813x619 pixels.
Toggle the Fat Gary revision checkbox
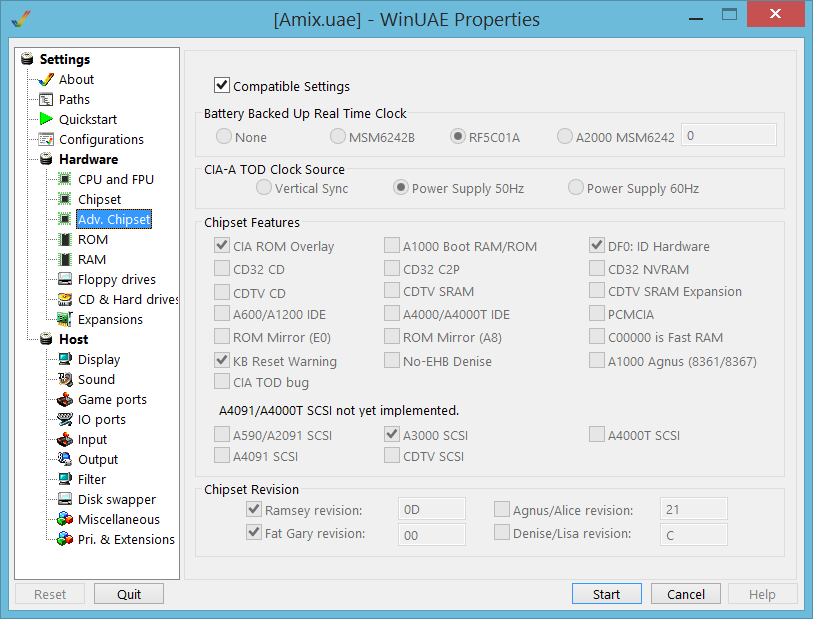(x=254, y=532)
